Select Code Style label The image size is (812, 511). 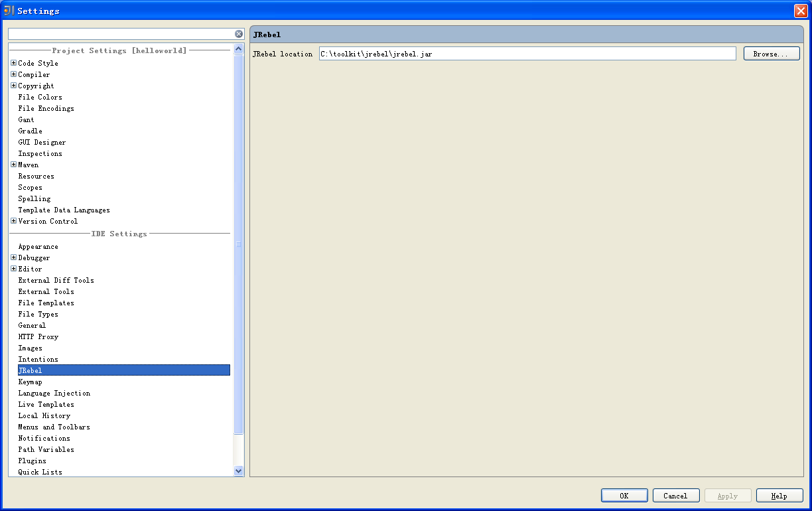pos(38,63)
